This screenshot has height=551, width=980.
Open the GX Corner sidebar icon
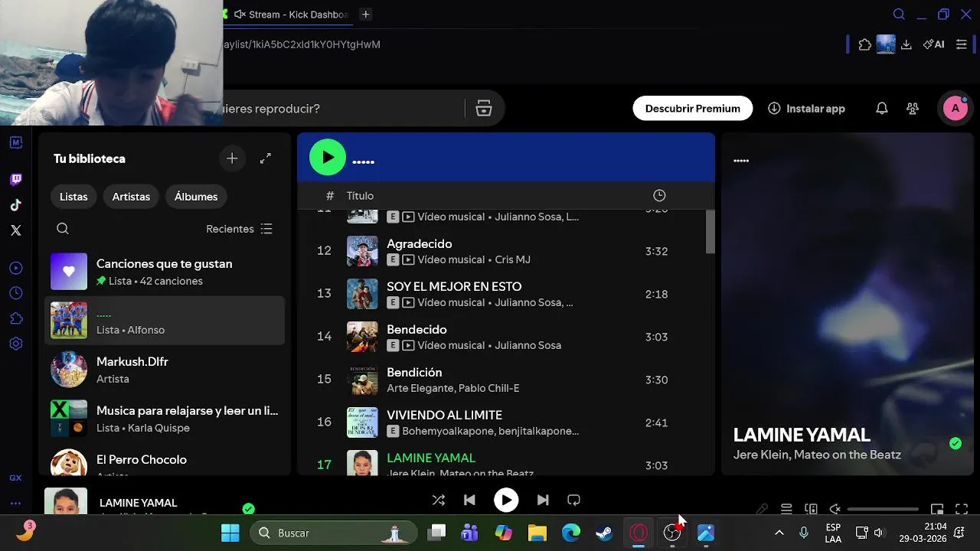pyautogui.click(x=15, y=478)
